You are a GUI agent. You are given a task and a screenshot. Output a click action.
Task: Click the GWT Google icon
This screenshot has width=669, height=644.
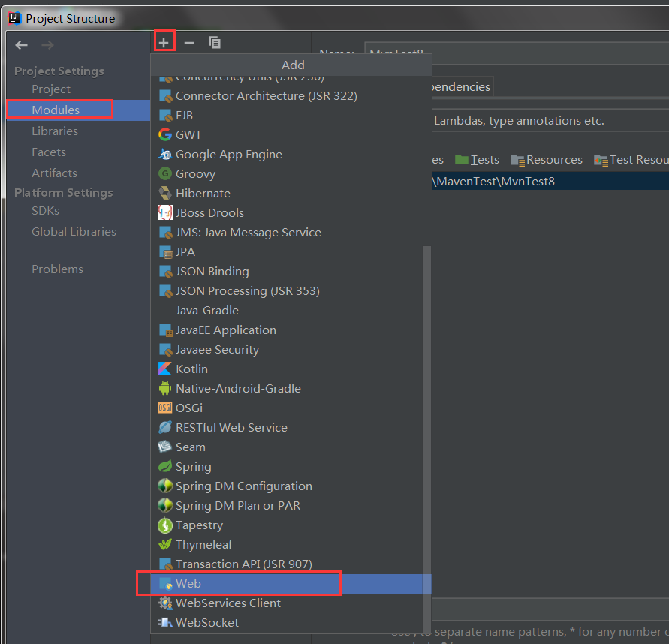click(165, 135)
